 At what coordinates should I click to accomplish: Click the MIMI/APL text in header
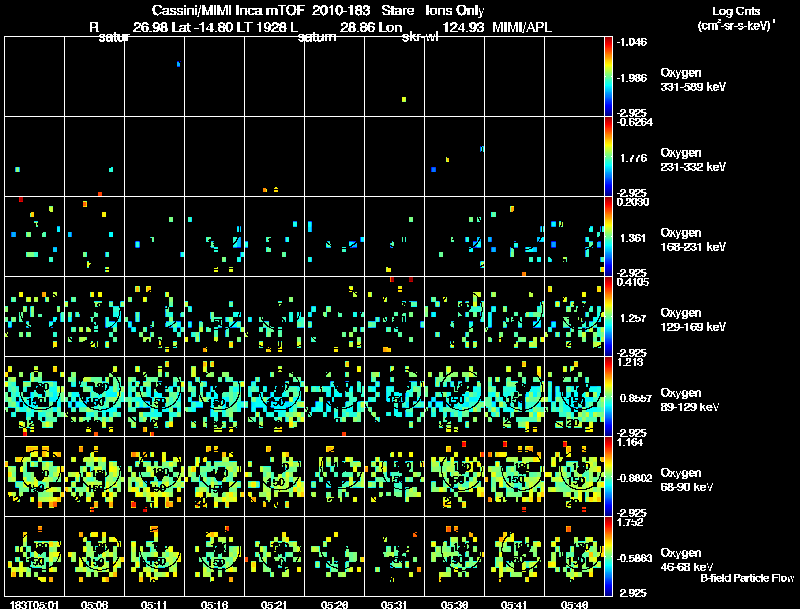[x=522, y=27]
